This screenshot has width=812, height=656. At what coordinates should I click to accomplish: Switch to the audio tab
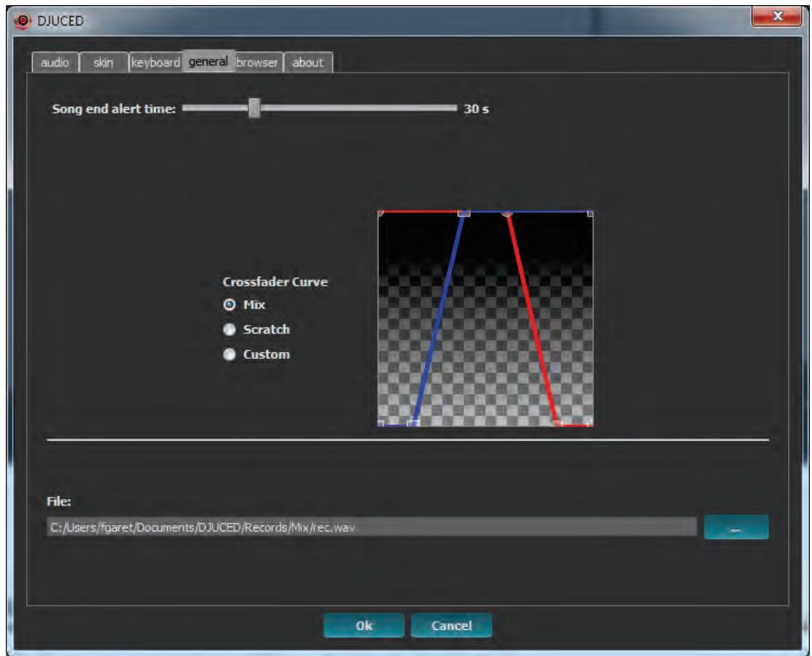(55, 62)
